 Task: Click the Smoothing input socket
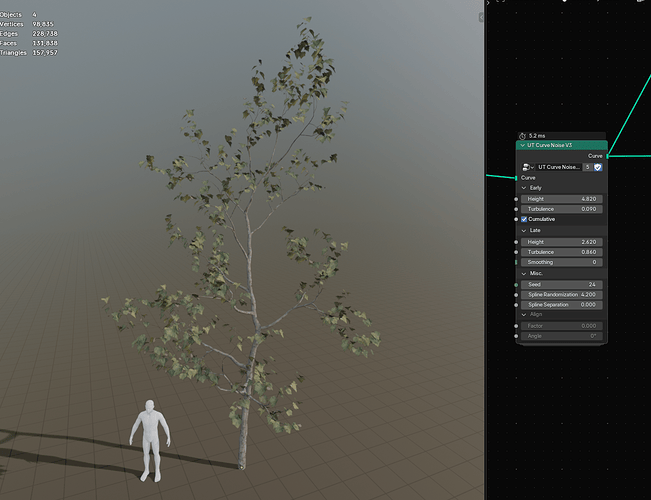point(516,262)
